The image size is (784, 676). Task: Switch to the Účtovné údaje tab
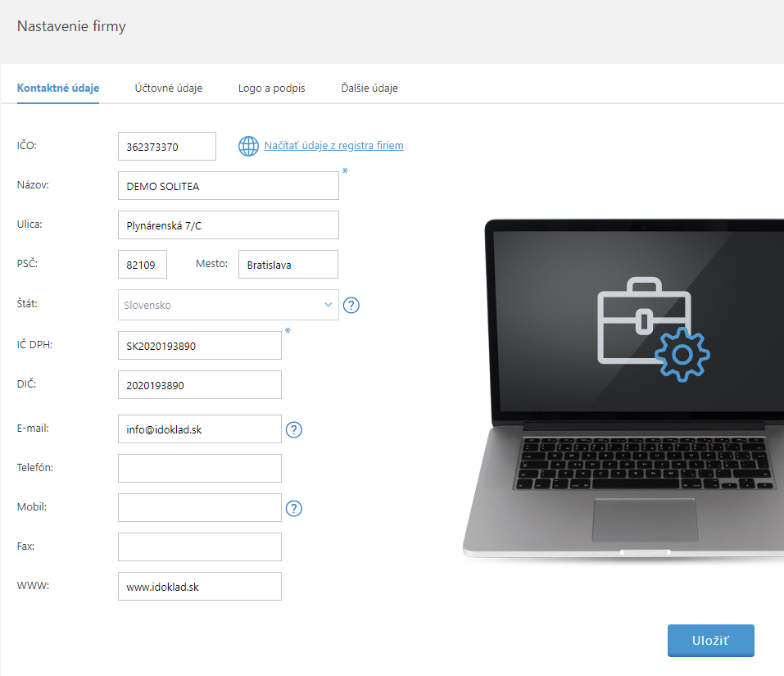[169, 88]
